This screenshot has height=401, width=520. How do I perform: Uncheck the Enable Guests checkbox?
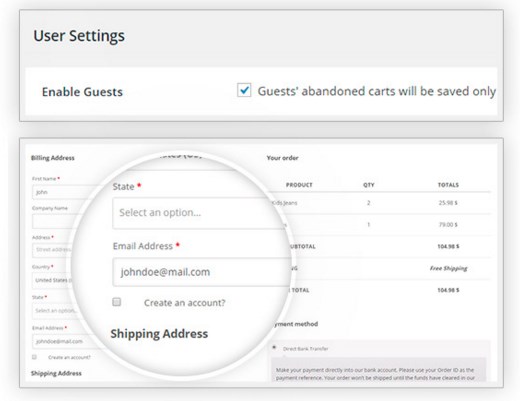(244, 90)
